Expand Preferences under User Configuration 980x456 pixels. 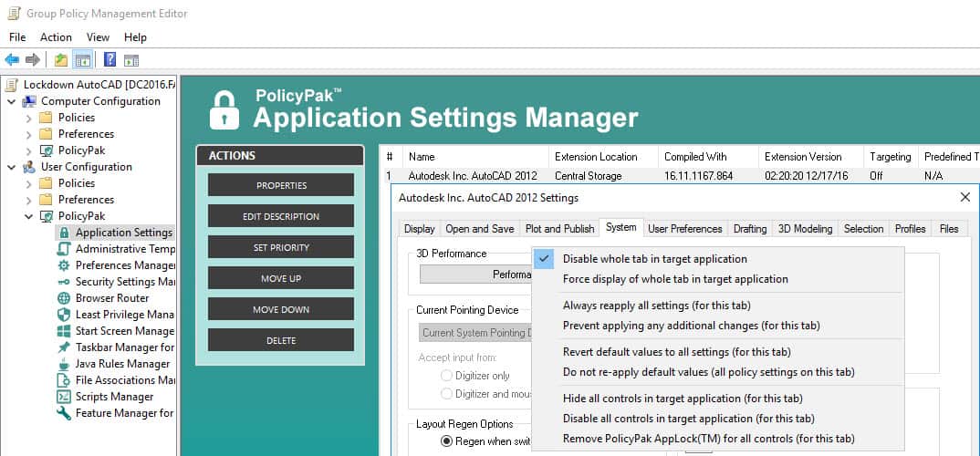[x=29, y=200]
